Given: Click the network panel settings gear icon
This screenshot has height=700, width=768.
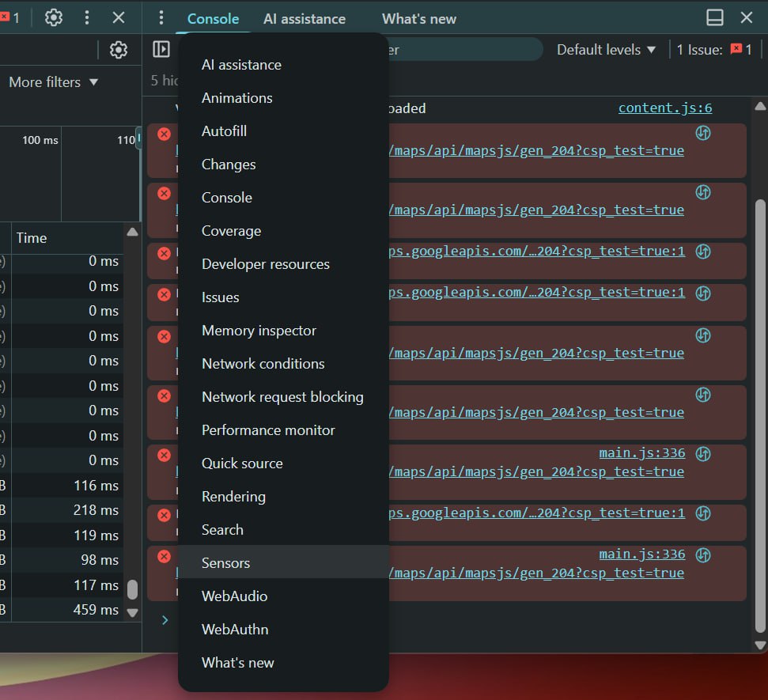Looking at the screenshot, I should pos(119,50).
